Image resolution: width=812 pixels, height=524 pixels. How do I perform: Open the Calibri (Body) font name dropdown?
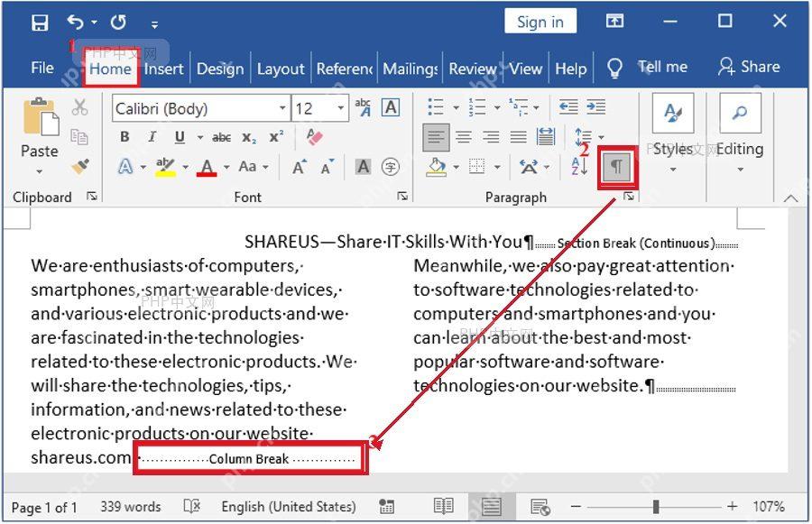(x=282, y=108)
